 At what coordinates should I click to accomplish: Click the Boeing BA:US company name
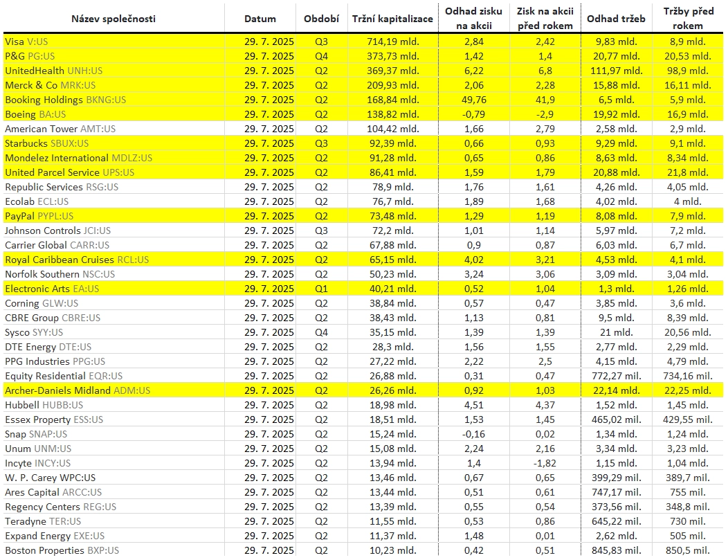35,114
